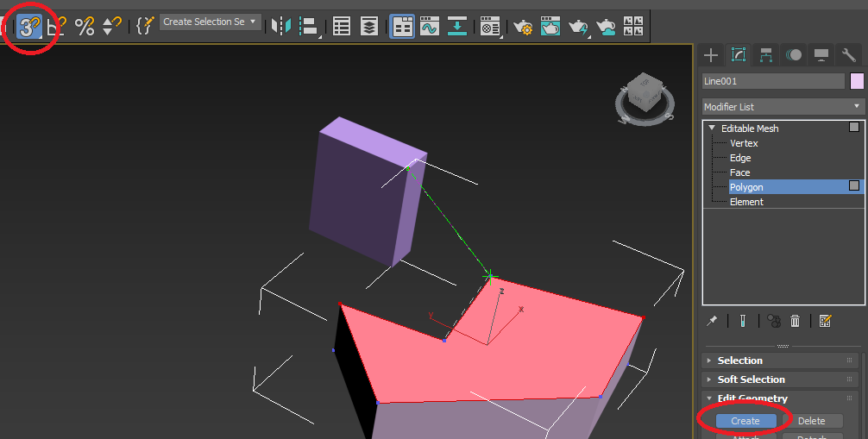Click the Make Unique icon

click(x=773, y=321)
